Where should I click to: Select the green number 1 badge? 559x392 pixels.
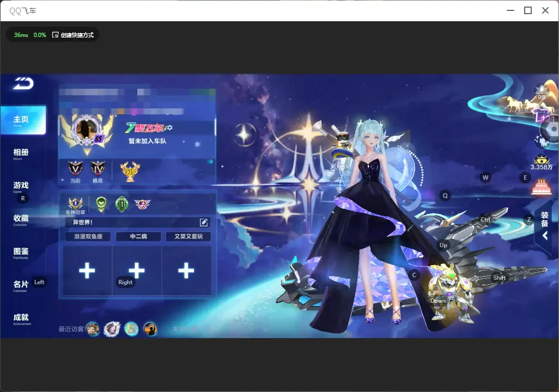121,204
